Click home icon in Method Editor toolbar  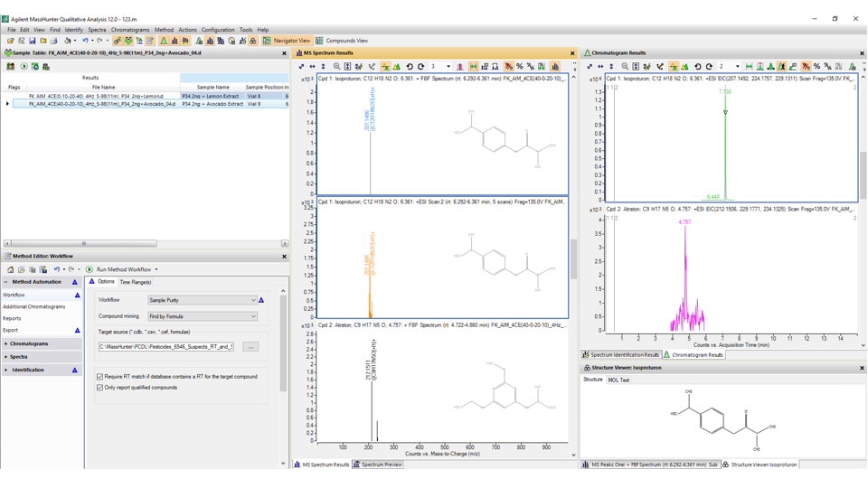click(11, 269)
